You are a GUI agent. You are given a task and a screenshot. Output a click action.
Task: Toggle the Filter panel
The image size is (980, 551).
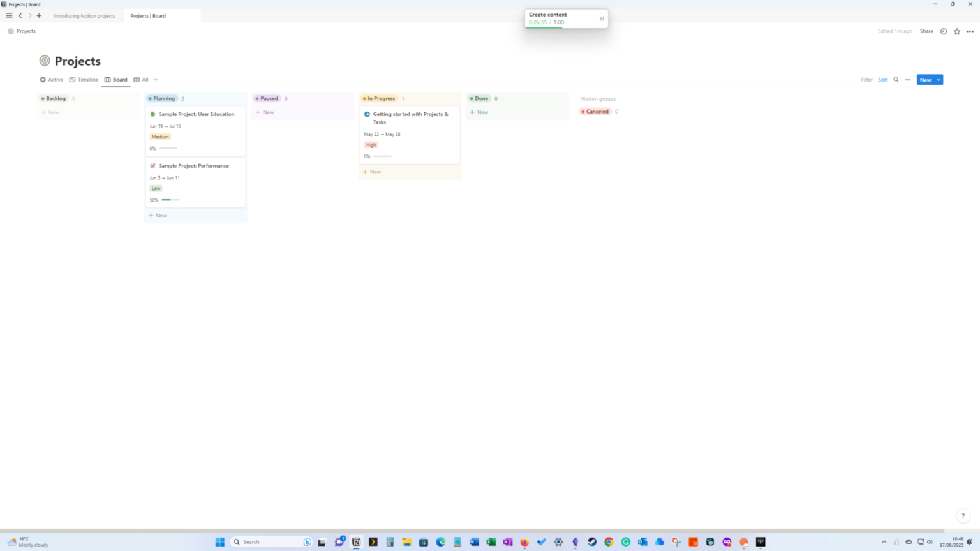click(866, 80)
